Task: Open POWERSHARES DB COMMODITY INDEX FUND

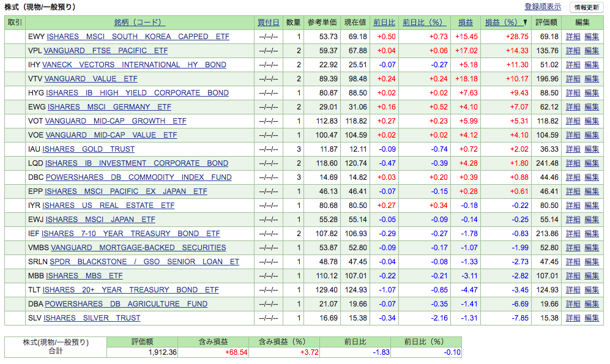Action: pos(139,177)
